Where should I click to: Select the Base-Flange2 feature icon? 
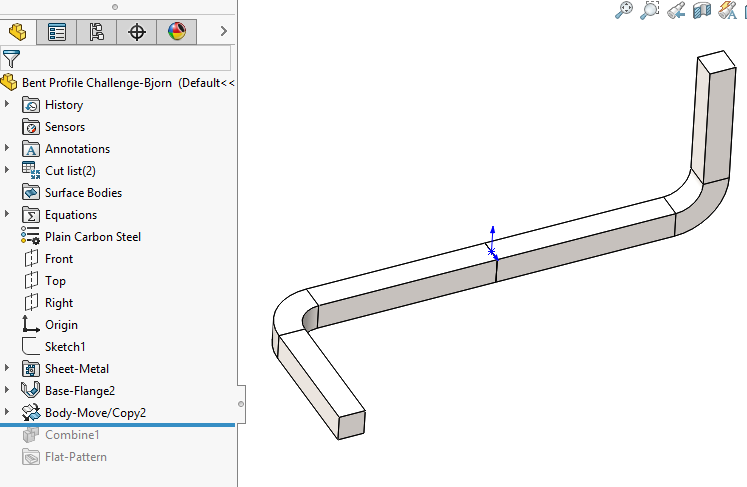click(30, 390)
